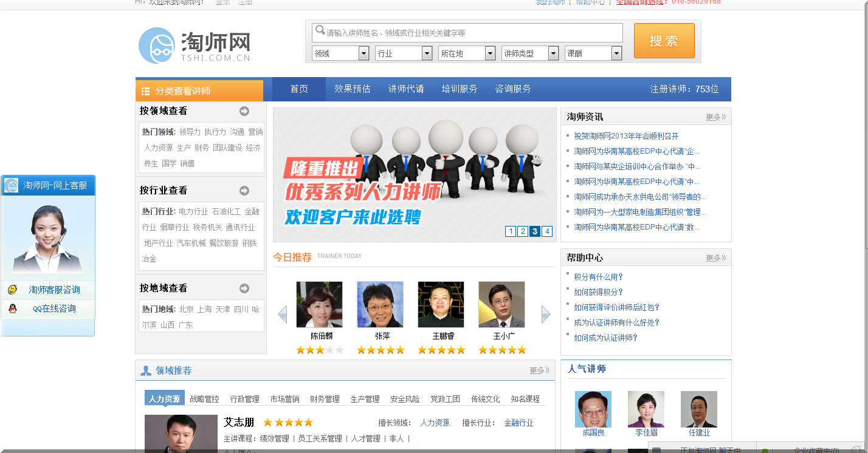868x453 pixels.
Task: Select the 战略管控 tab
Action: 205,399
